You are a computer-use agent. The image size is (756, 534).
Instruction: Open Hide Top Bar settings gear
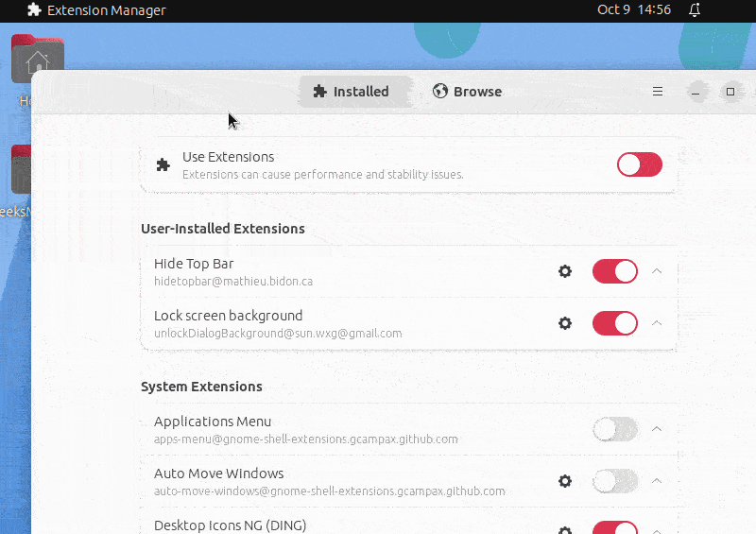[565, 271]
